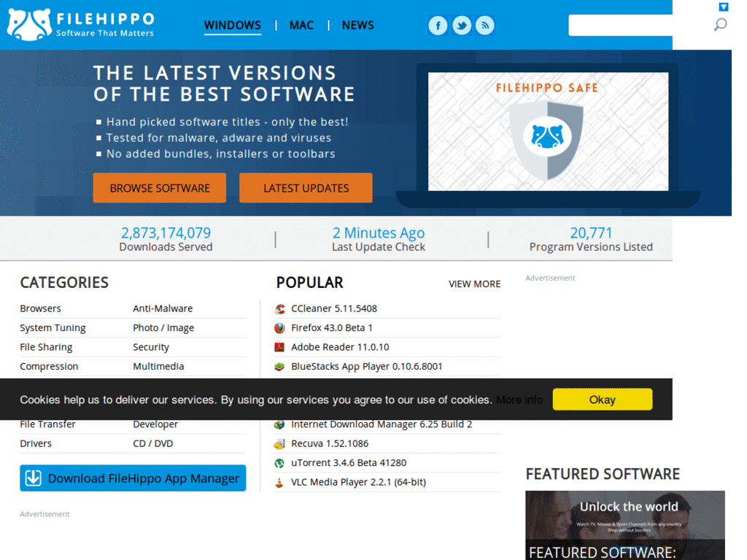
Task: Click Download FileHippo App Manager button
Action: [x=133, y=478]
